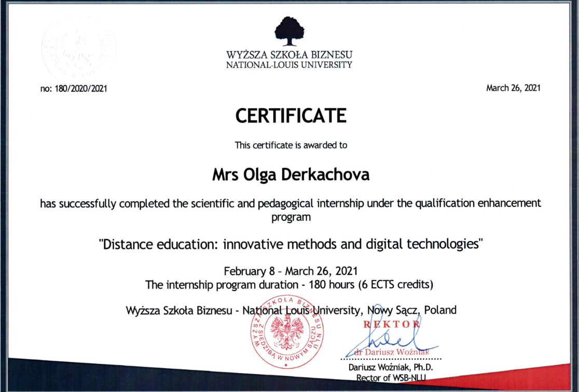The image size is (579, 392).
Task: Click 'This certificate is awarded to' line
Action: [x=291, y=145]
